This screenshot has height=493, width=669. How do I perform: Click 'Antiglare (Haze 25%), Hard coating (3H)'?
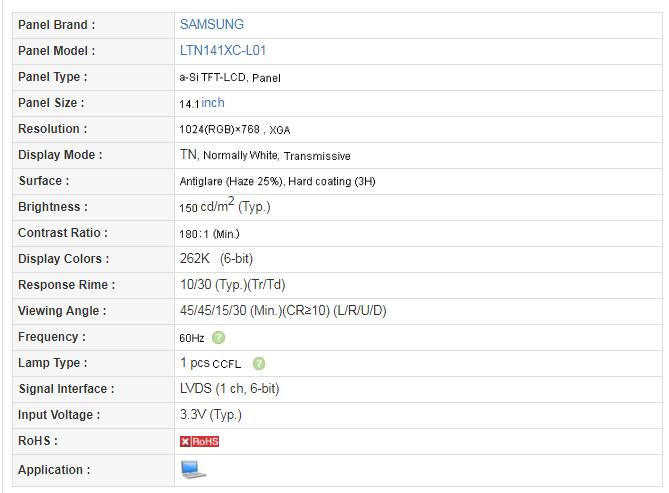(277, 181)
